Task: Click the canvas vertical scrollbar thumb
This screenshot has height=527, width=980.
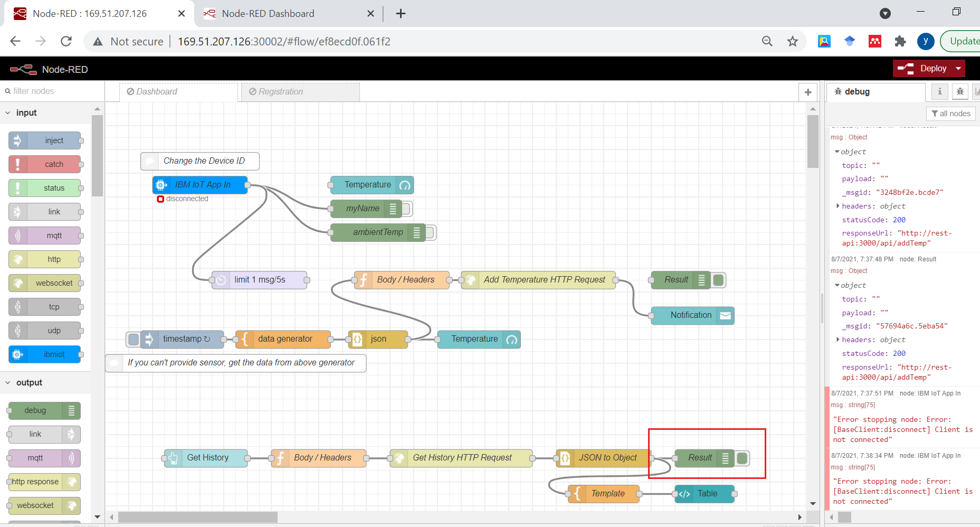Action: (813, 142)
